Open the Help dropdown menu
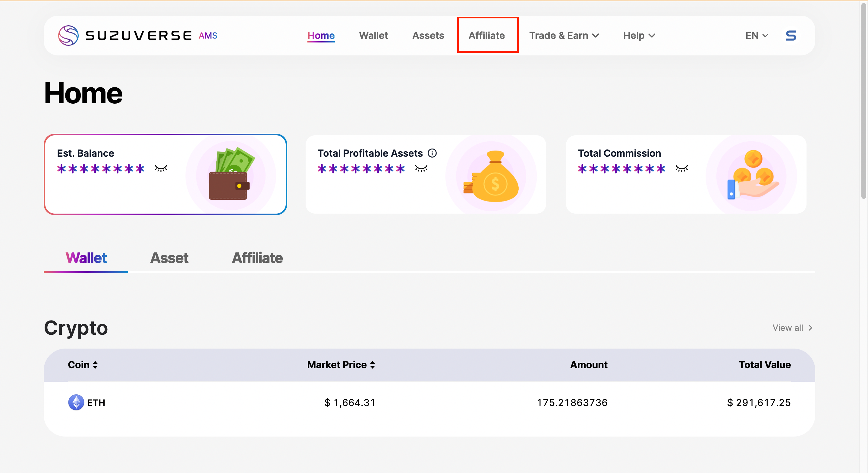 tap(639, 35)
